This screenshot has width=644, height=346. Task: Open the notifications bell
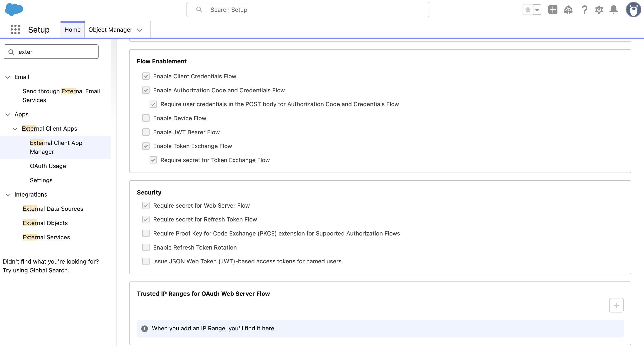pyautogui.click(x=613, y=10)
